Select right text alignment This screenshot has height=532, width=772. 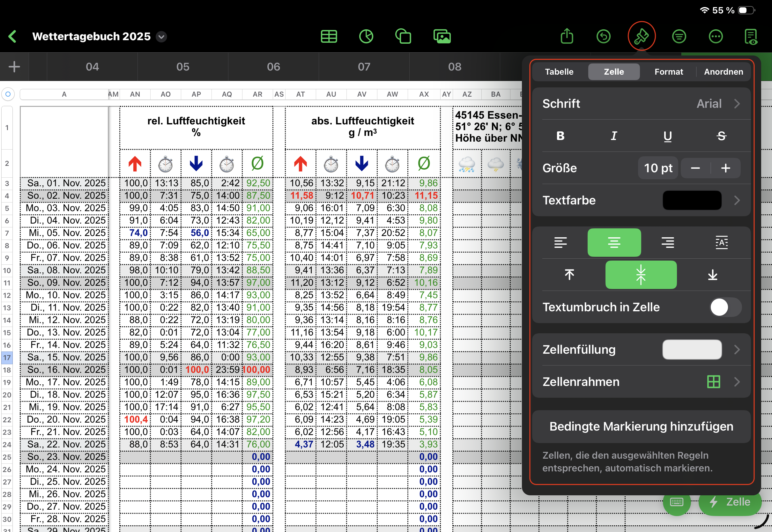668,242
